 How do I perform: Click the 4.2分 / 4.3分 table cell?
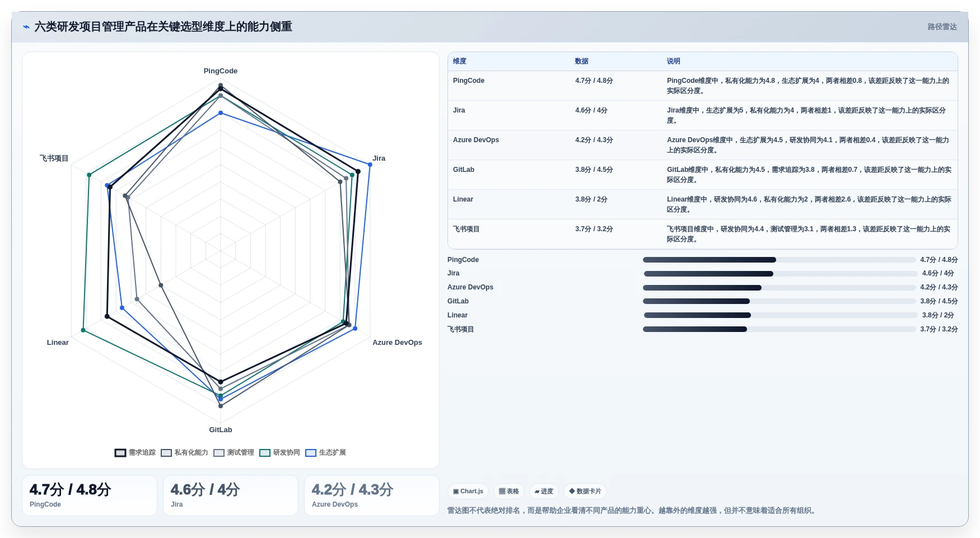click(594, 140)
